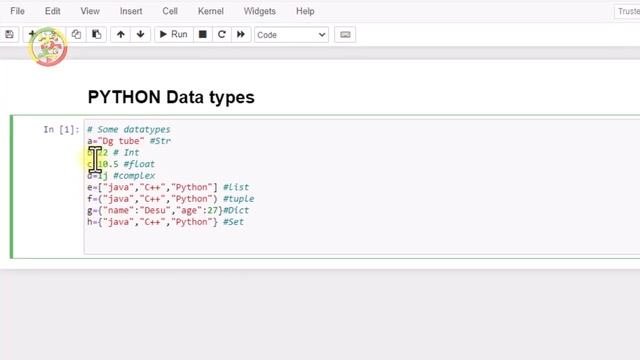The height and width of the screenshot is (360, 640).
Task: Click the #List line of code
Action: click(x=168, y=187)
